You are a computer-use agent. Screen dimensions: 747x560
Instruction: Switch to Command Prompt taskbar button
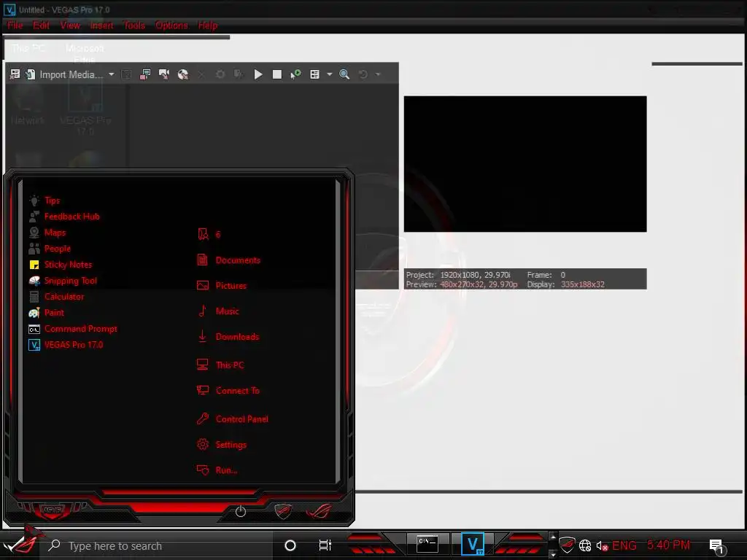point(427,544)
